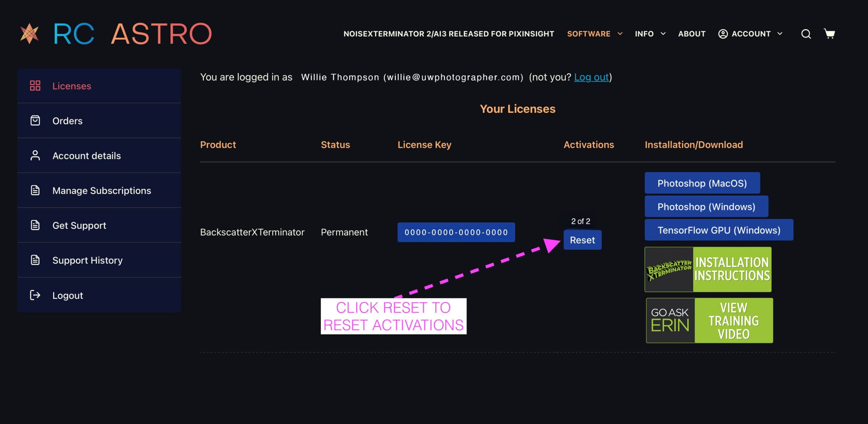Click the Logout arrow icon in sidebar
Screen dimensions: 868x424
35,295
